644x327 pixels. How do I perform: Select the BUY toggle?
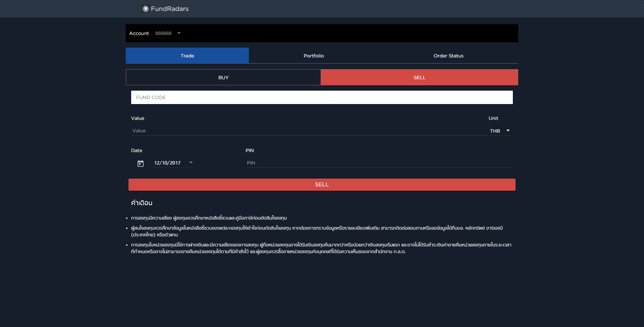(223, 78)
